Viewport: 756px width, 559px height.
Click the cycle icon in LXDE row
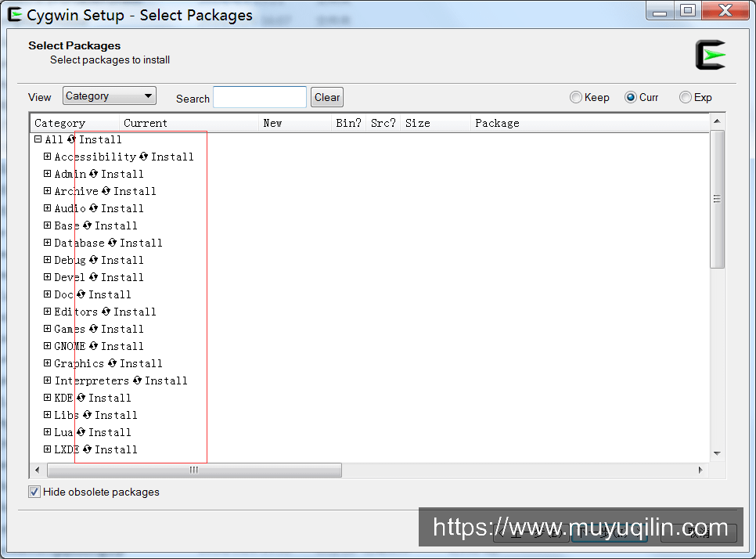pos(88,449)
